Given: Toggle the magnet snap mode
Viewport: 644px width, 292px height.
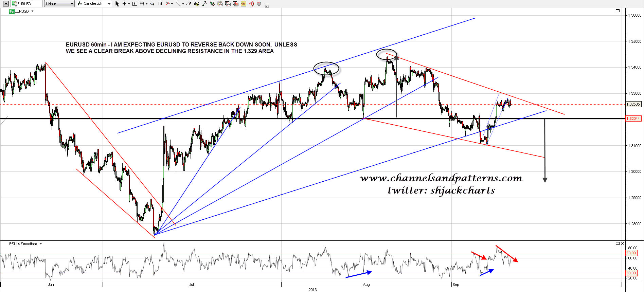Looking at the screenshot, I should coord(259,4).
